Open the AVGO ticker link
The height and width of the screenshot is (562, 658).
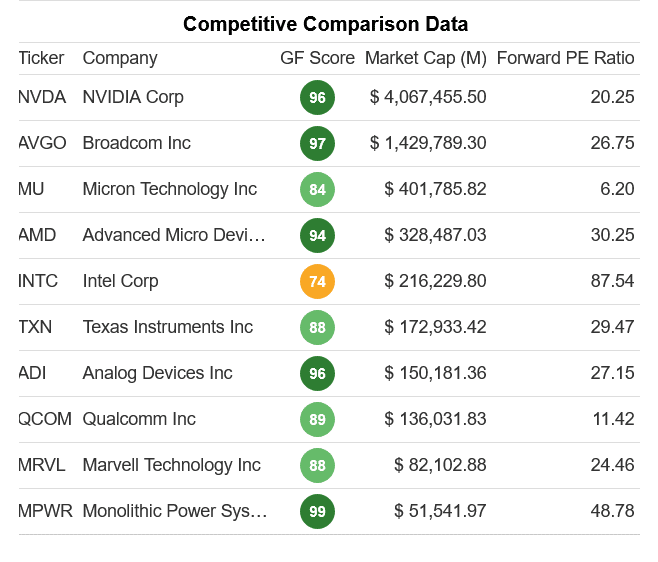(44, 143)
